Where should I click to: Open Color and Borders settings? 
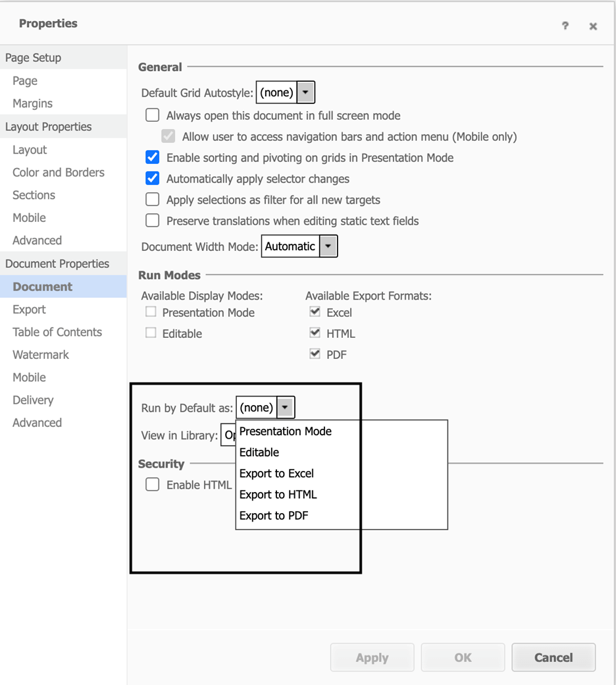click(63, 172)
